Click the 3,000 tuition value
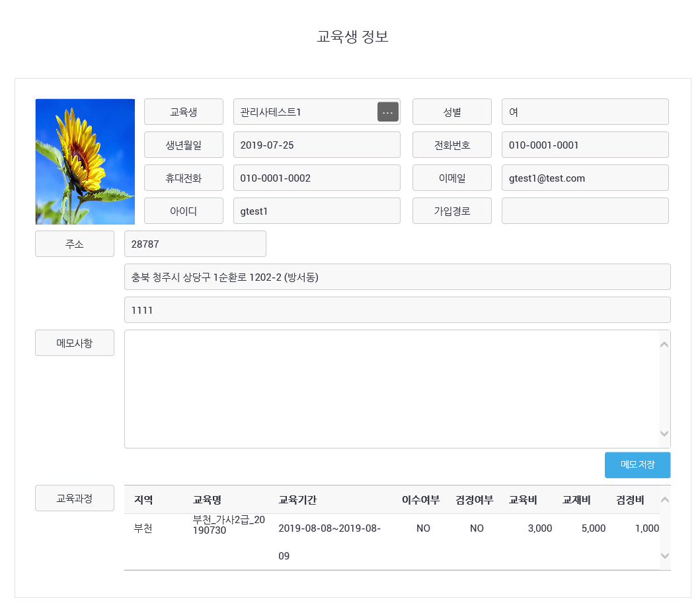This screenshot has width=700, height=609. coord(540,528)
